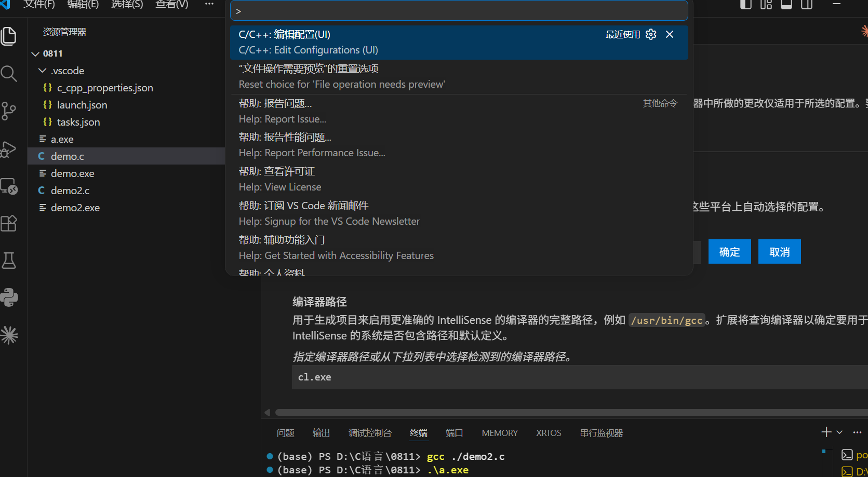Select the first terminal icon in terminal list
Viewport: 868px width, 477px height.
tap(847, 455)
